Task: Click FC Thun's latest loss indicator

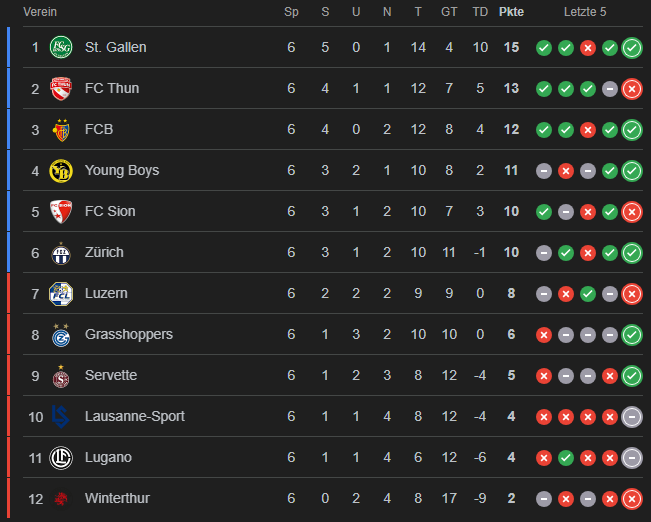Action: (631, 88)
